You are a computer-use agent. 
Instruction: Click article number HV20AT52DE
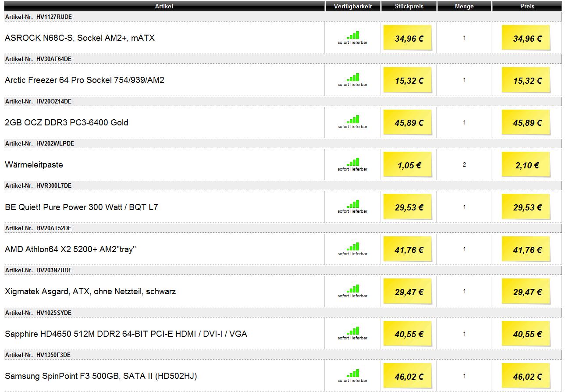54,228
